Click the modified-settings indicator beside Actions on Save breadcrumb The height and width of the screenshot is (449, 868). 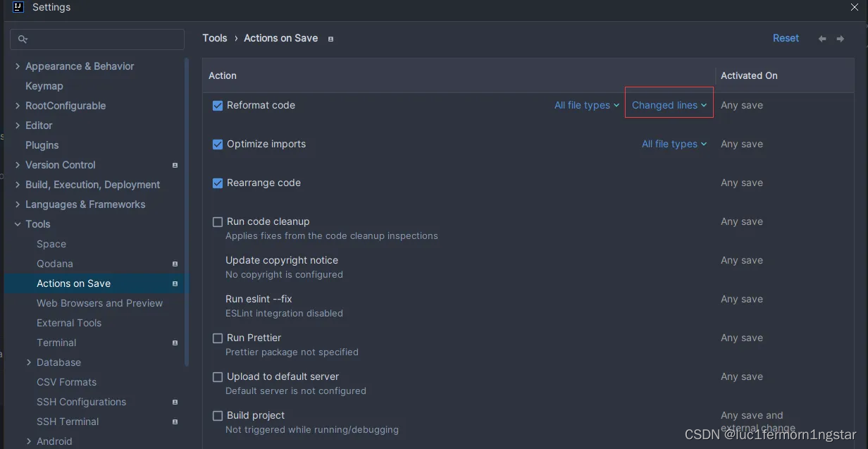click(x=330, y=39)
